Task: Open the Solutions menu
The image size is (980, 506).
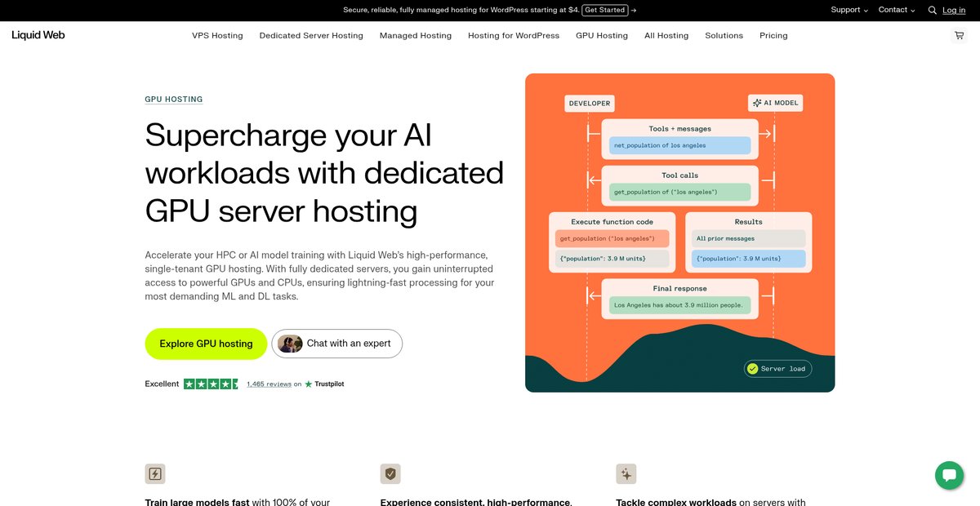Action: (x=724, y=36)
